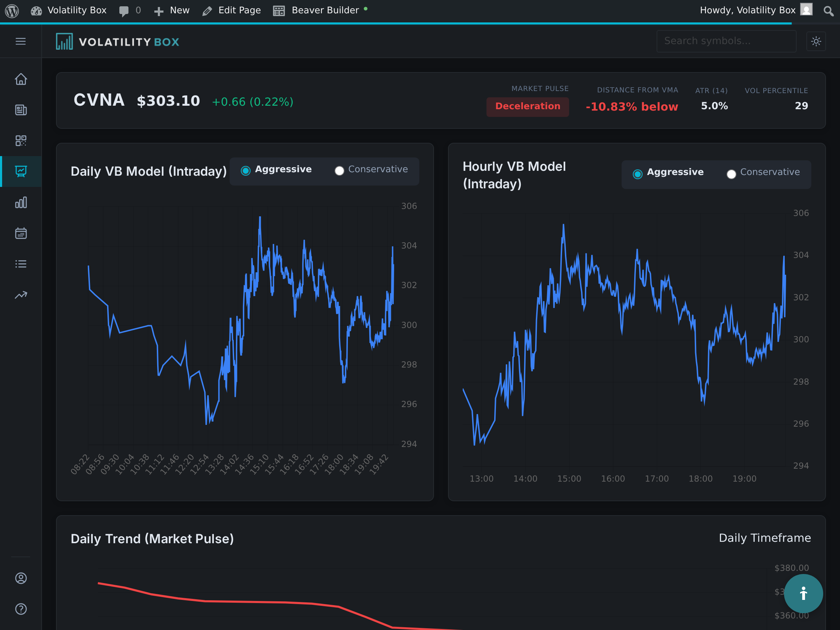Click the MARKET PULSE label
The width and height of the screenshot is (840, 630).
[540, 89]
